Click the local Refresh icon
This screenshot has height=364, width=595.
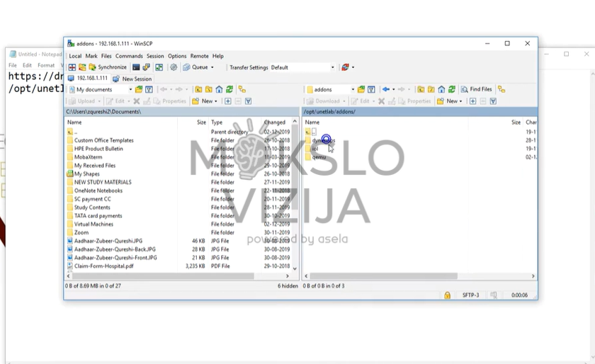pyautogui.click(x=229, y=89)
